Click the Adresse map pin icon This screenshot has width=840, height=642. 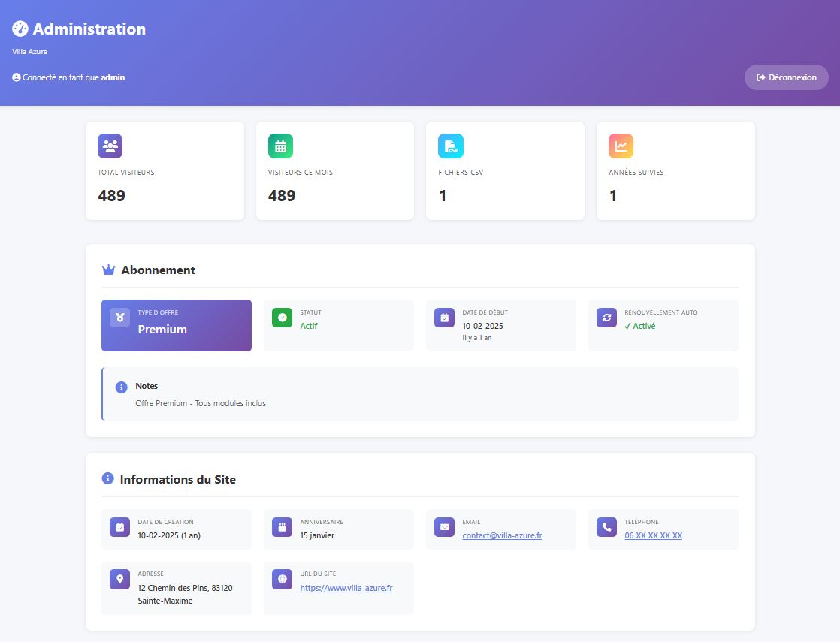(x=119, y=579)
